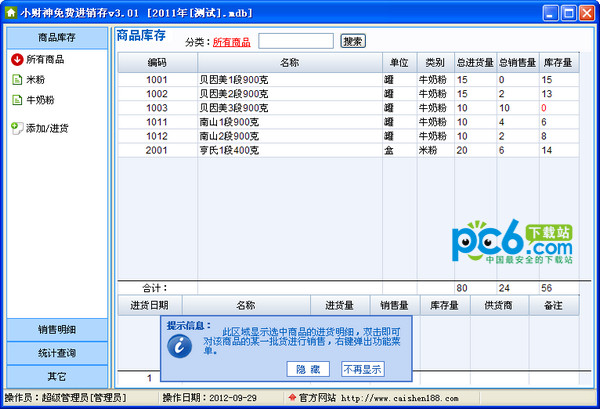Viewport: 600px width, 409px height.
Task: Click the red arrow icon beside 所有商品
Action: tap(17, 59)
